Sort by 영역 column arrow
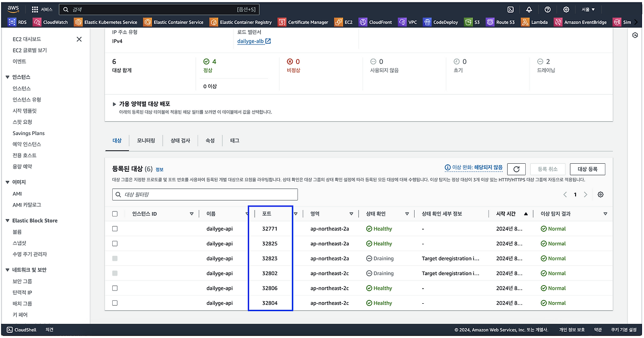This screenshot has height=338, width=644. point(351,214)
